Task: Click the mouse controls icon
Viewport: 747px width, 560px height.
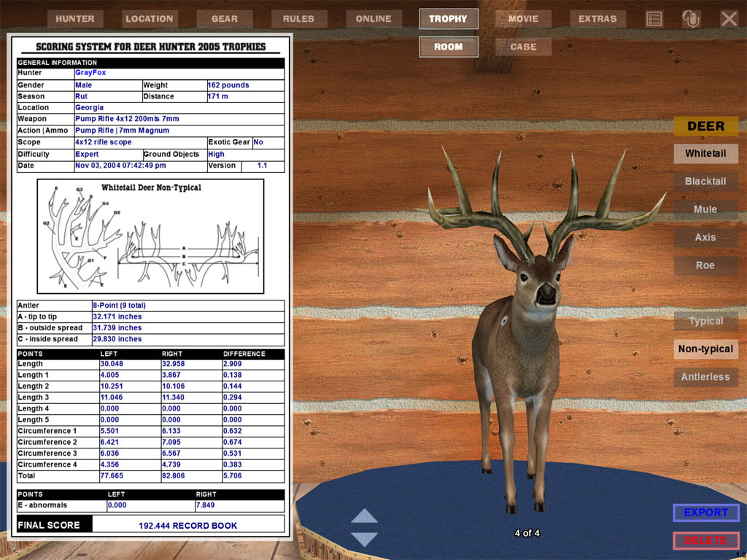Action: [x=692, y=19]
